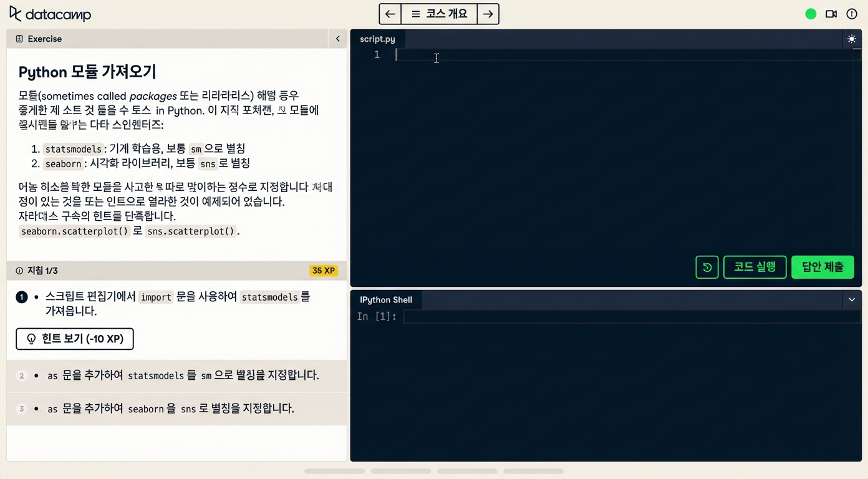The width and height of the screenshot is (868, 479).
Task: Click the green status indicator dot
Action: (811, 14)
